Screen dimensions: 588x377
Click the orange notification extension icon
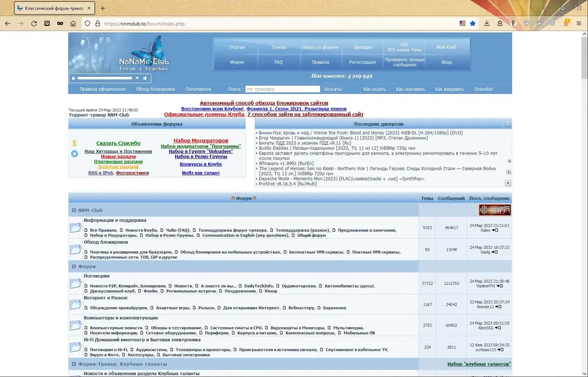(x=567, y=23)
